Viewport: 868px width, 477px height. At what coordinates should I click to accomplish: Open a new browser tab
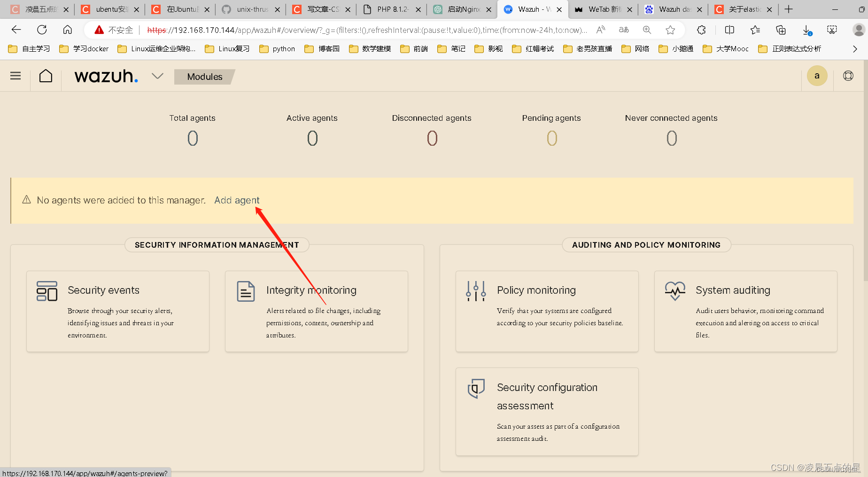[789, 9]
